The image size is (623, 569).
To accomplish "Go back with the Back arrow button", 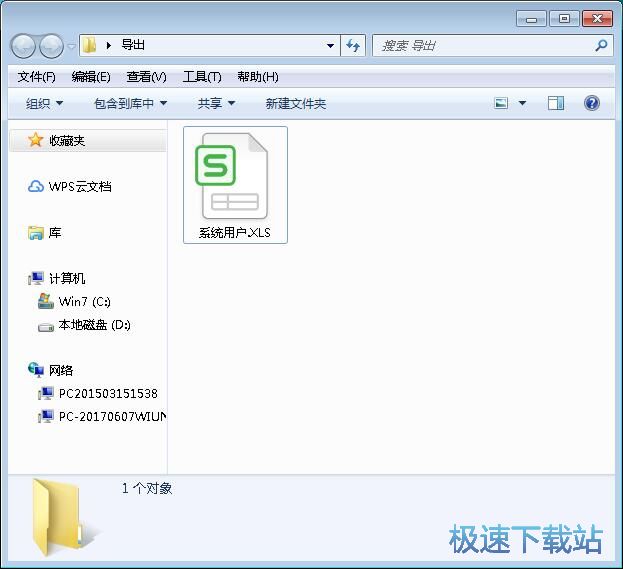I will [23, 46].
